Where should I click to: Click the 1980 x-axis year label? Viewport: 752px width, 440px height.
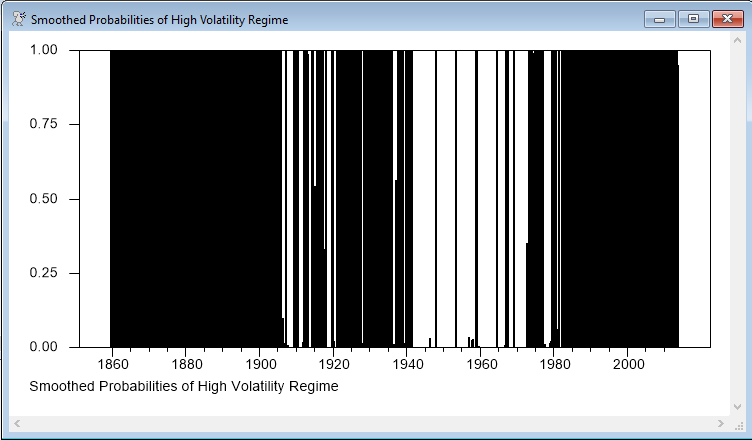click(554, 365)
